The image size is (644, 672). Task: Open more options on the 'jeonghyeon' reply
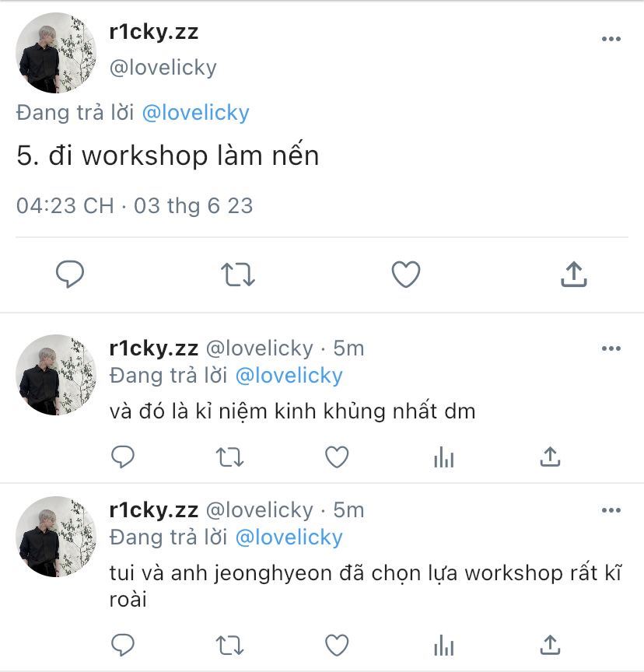(611, 510)
